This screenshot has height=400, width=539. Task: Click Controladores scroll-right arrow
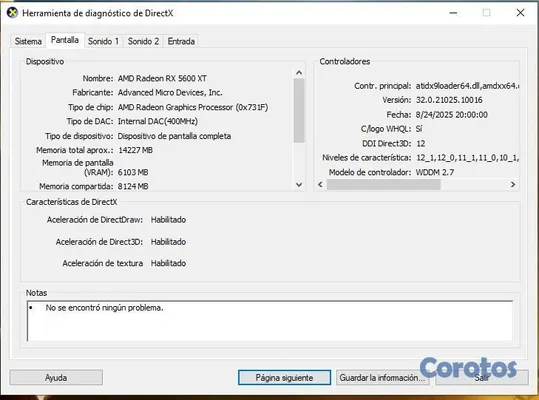coord(513,185)
